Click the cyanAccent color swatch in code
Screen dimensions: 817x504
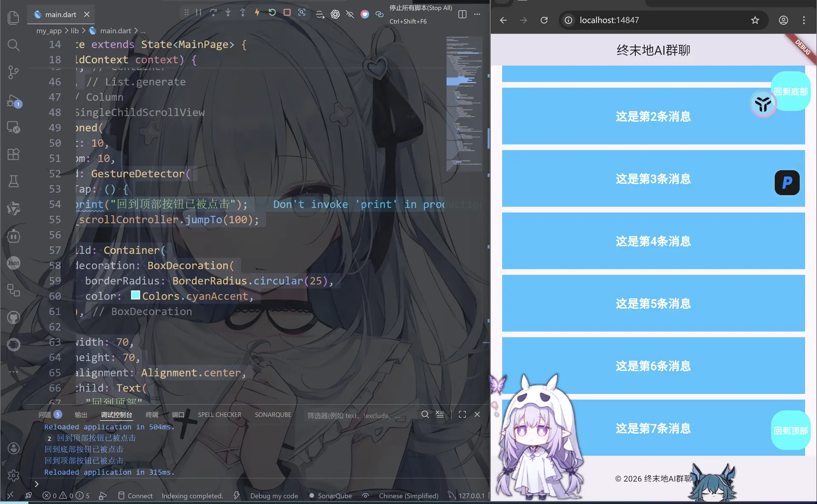[x=135, y=295]
